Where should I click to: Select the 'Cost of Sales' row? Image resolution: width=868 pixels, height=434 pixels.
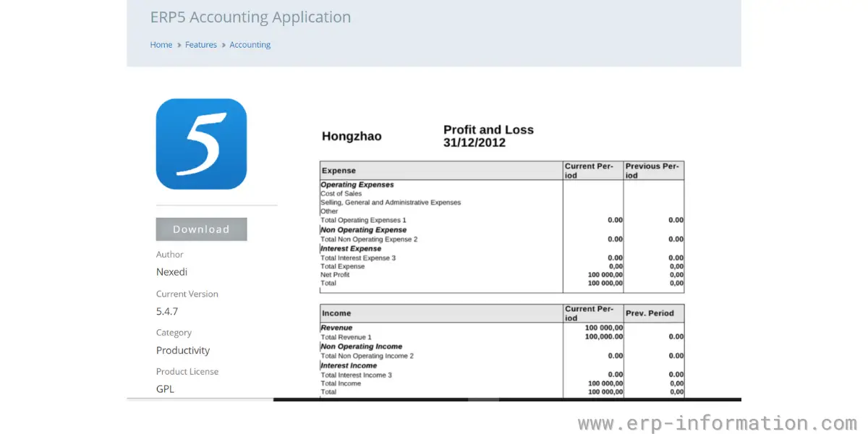(x=341, y=194)
